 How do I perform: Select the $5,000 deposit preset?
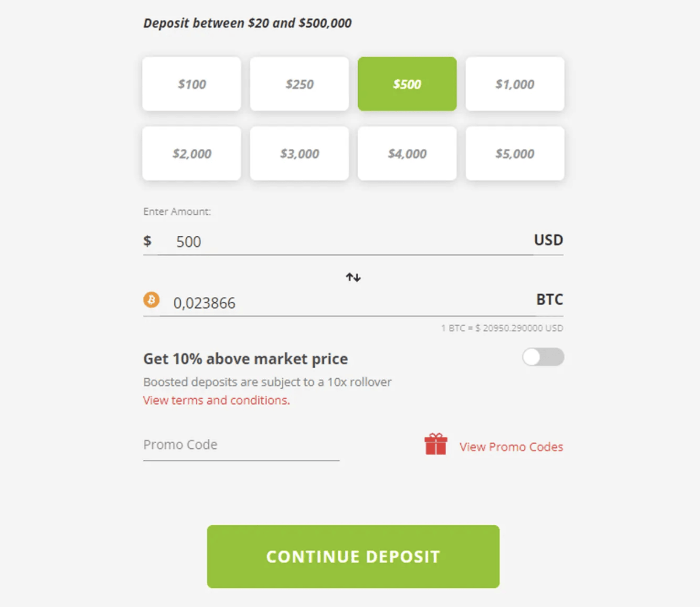click(514, 154)
